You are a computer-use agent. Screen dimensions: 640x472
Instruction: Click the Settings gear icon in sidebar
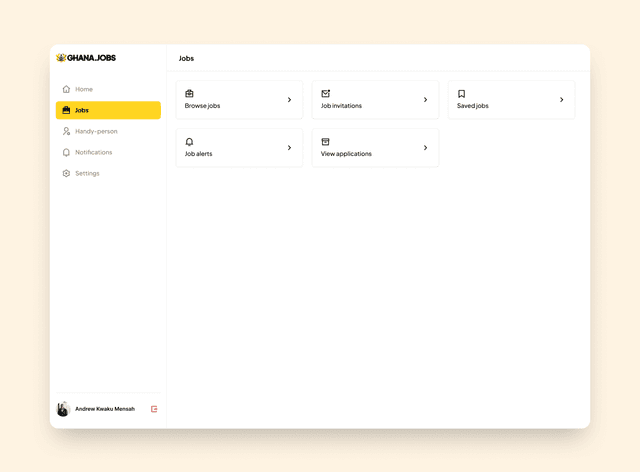click(66, 173)
